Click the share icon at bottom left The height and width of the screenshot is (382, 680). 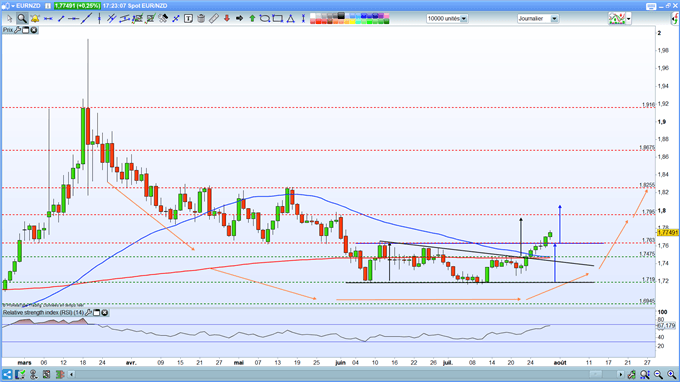tap(7, 374)
